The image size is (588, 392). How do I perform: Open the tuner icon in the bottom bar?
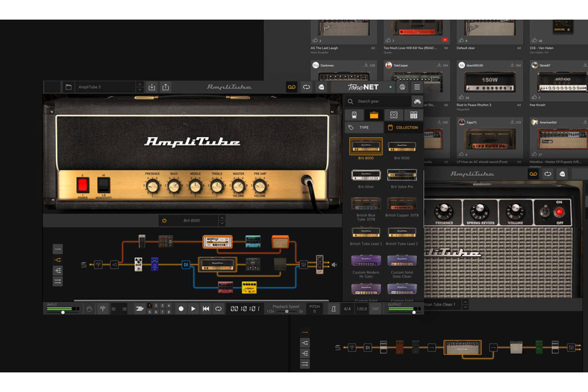[102, 309]
